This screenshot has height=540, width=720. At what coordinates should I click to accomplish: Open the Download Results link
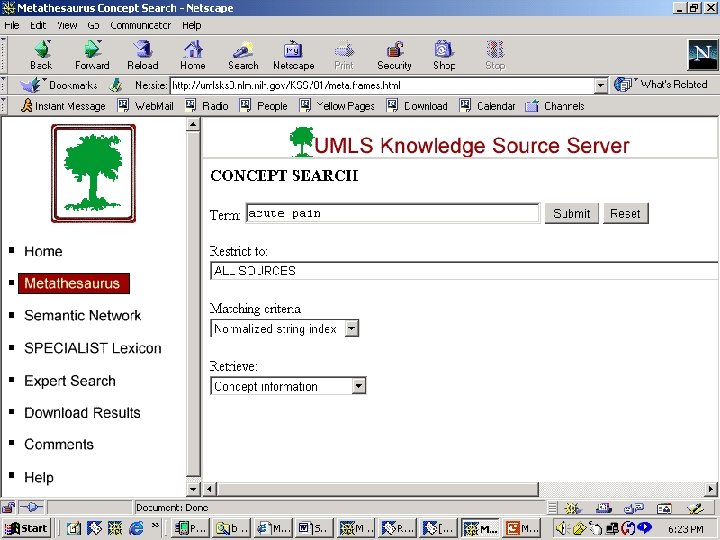tap(82, 413)
